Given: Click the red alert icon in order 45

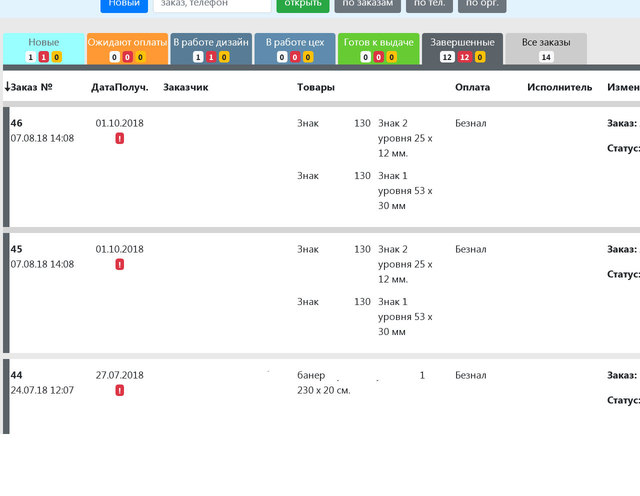Looking at the screenshot, I should (120, 265).
